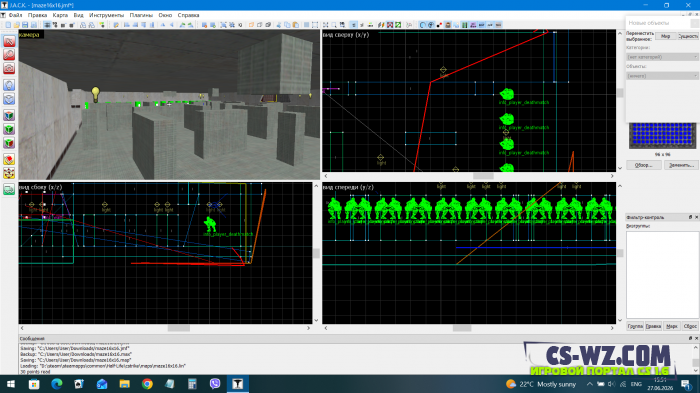Click the Мир button in the objects panel
Viewport: 700px width, 393px height.
tap(666, 36)
